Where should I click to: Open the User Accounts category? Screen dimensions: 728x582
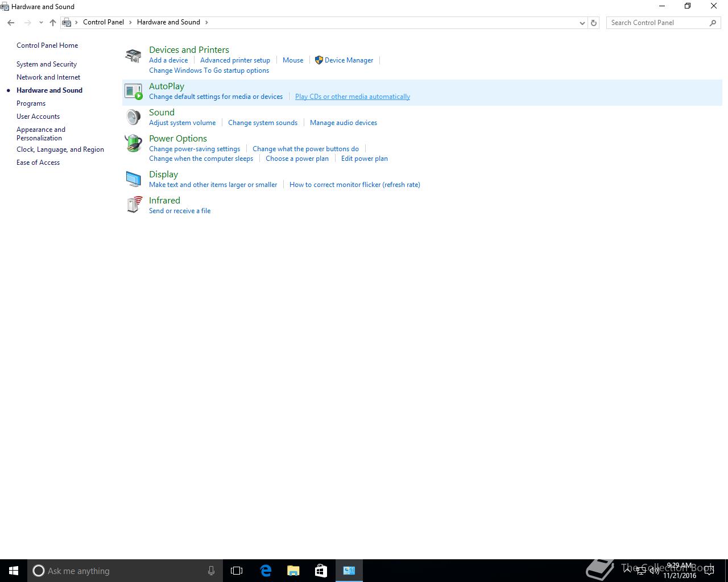pyautogui.click(x=38, y=117)
